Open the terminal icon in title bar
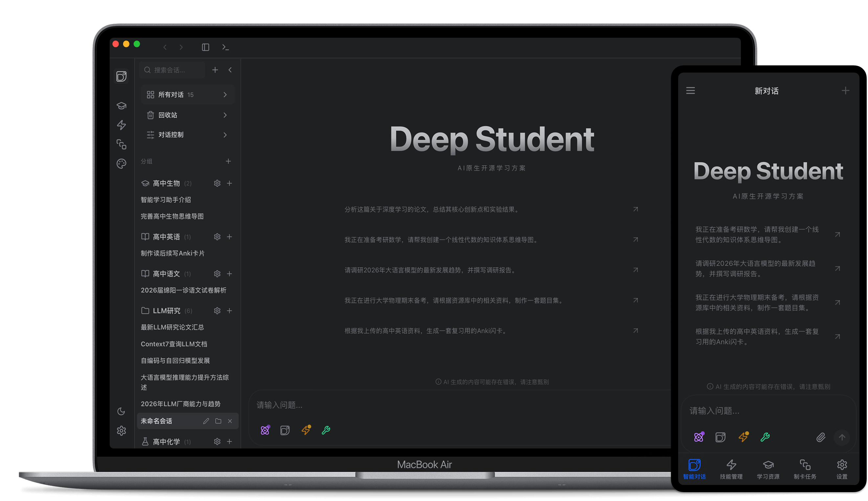Screen dimensions: 868x501 pos(226,47)
